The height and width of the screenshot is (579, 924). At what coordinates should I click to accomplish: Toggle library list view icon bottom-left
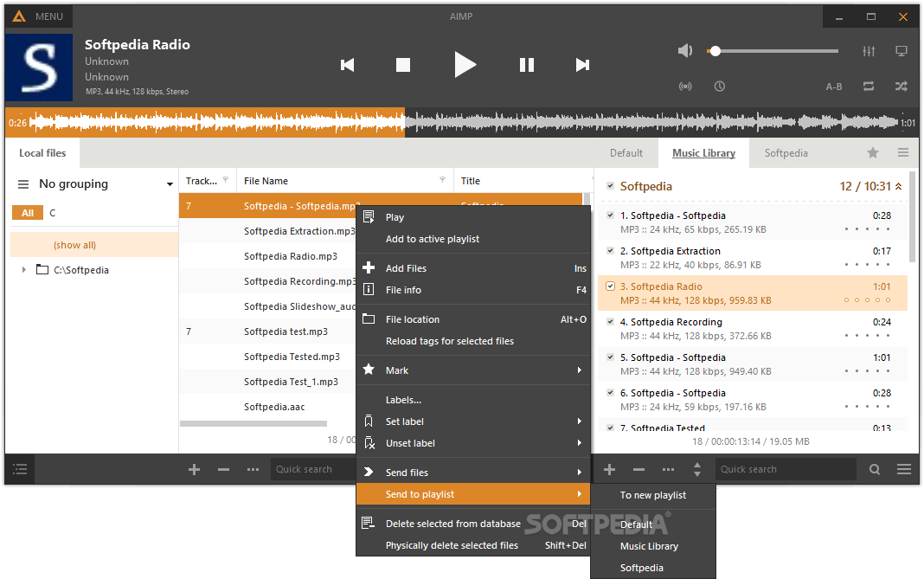click(x=20, y=469)
